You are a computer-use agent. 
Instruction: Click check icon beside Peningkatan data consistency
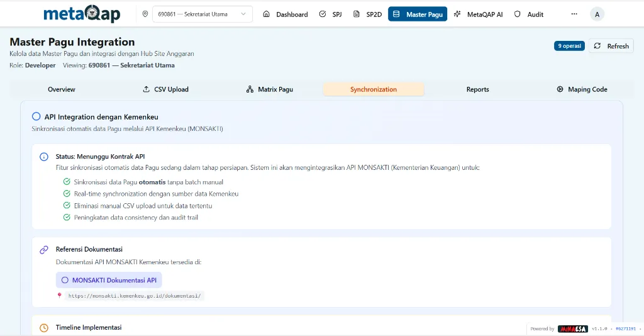point(67,217)
